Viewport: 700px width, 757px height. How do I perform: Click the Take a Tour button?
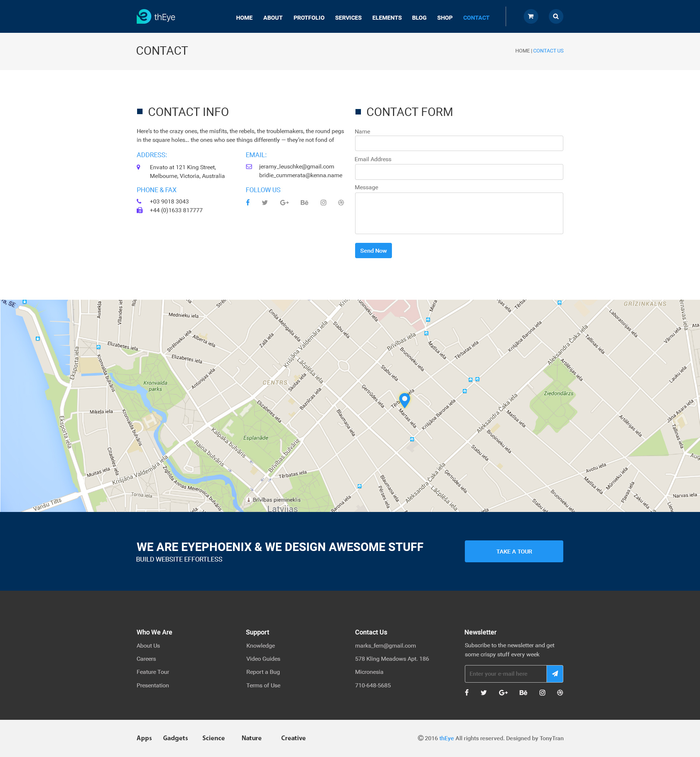click(514, 551)
